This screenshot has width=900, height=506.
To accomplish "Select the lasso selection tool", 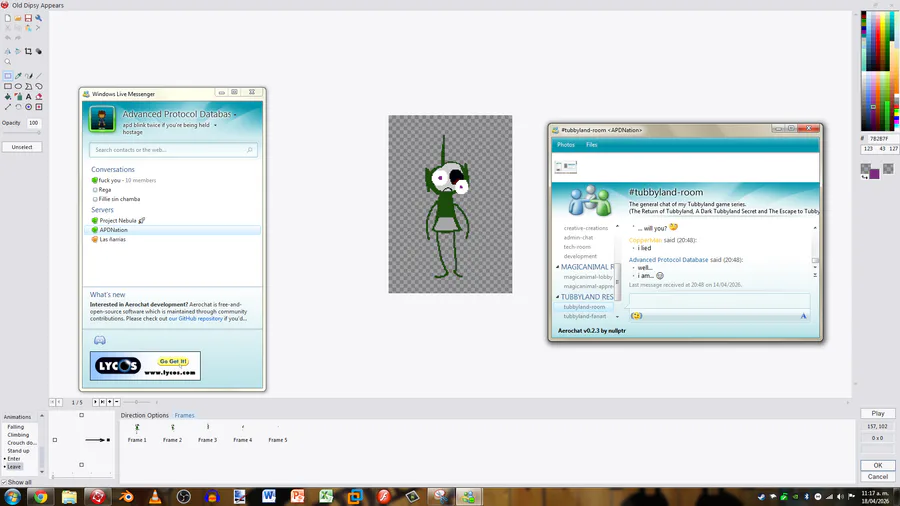I will pyautogui.click(x=38, y=86).
